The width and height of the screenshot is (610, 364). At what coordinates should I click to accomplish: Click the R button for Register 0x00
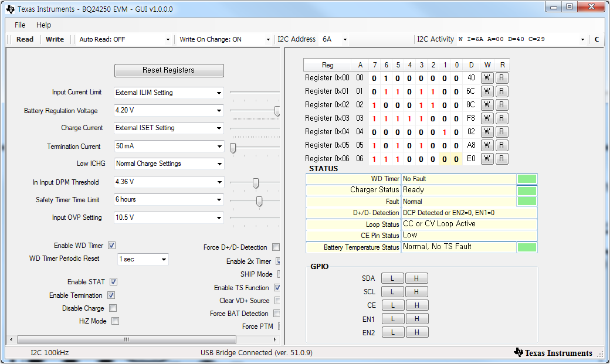[502, 78]
